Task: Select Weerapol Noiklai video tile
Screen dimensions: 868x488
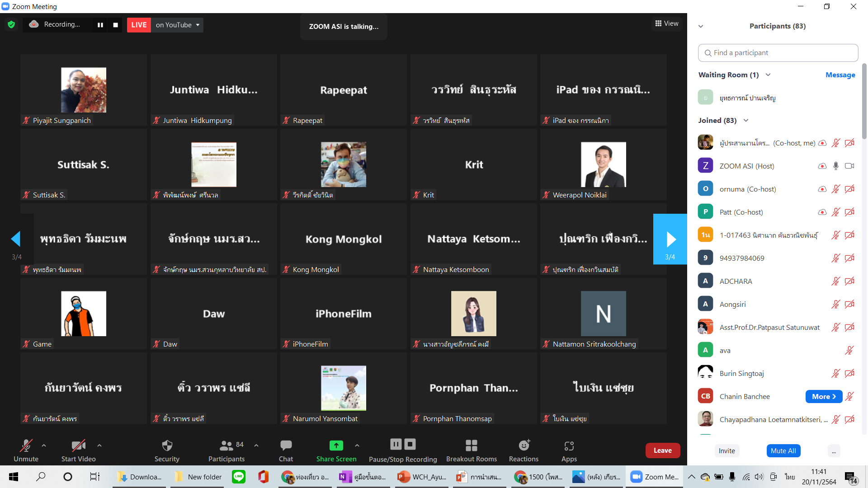Action: click(x=604, y=164)
